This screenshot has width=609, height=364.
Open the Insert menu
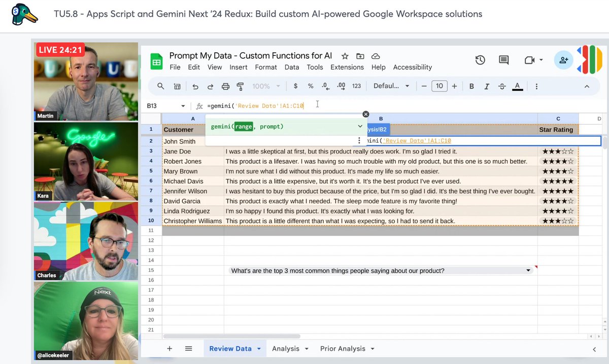pyautogui.click(x=239, y=67)
